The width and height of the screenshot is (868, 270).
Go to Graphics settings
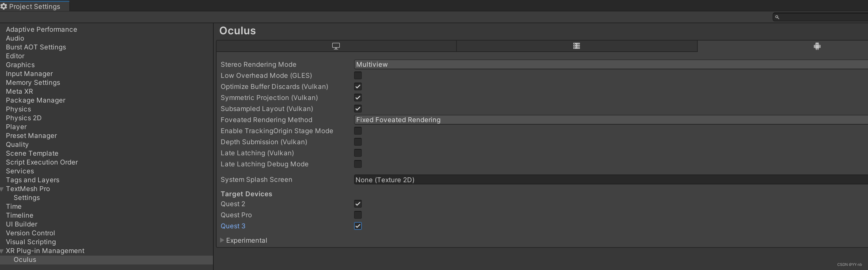(x=20, y=65)
